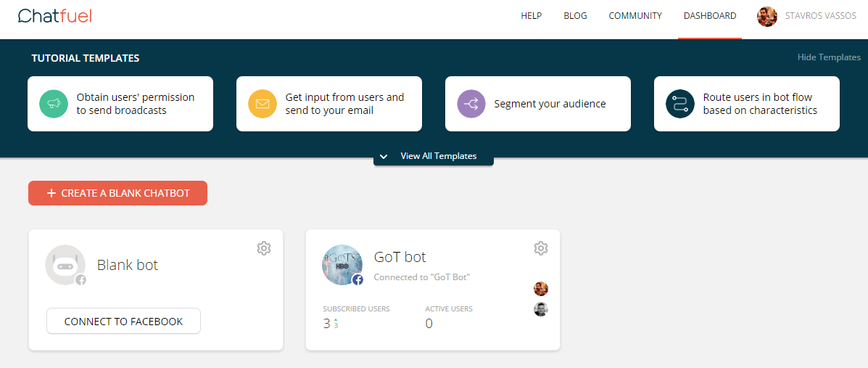Click the SUBSCRIBED USERS label
The height and width of the screenshot is (368, 868).
pyautogui.click(x=357, y=308)
